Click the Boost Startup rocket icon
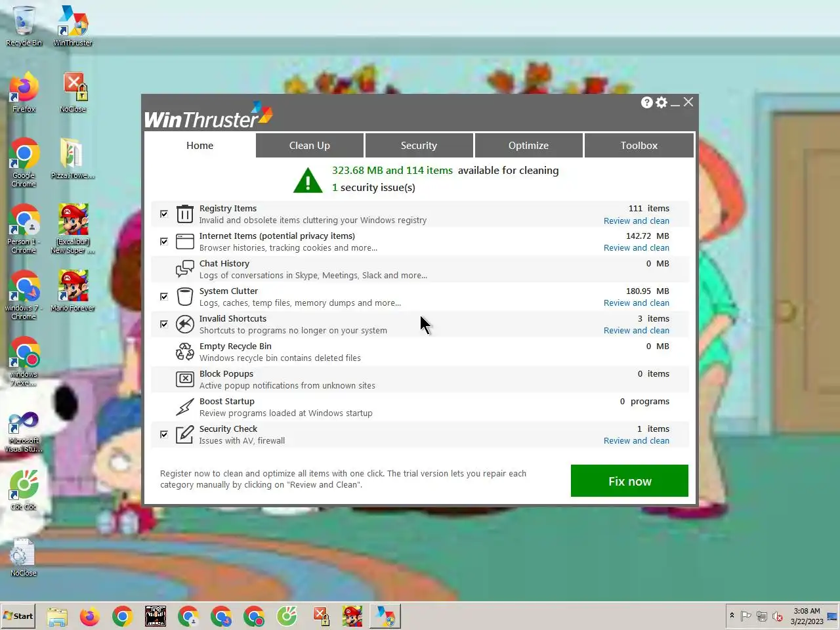The width and height of the screenshot is (840, 630). (x=185, y=407)
